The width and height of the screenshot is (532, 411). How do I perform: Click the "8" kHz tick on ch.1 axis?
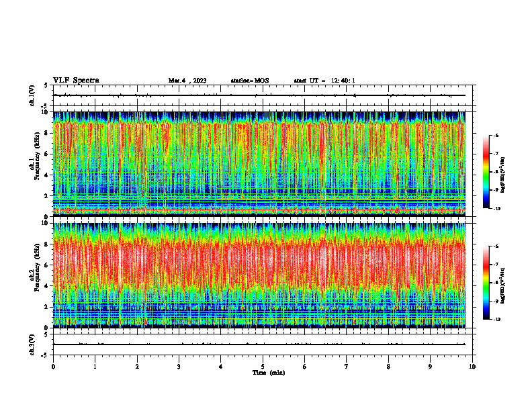tap(47, 133)
